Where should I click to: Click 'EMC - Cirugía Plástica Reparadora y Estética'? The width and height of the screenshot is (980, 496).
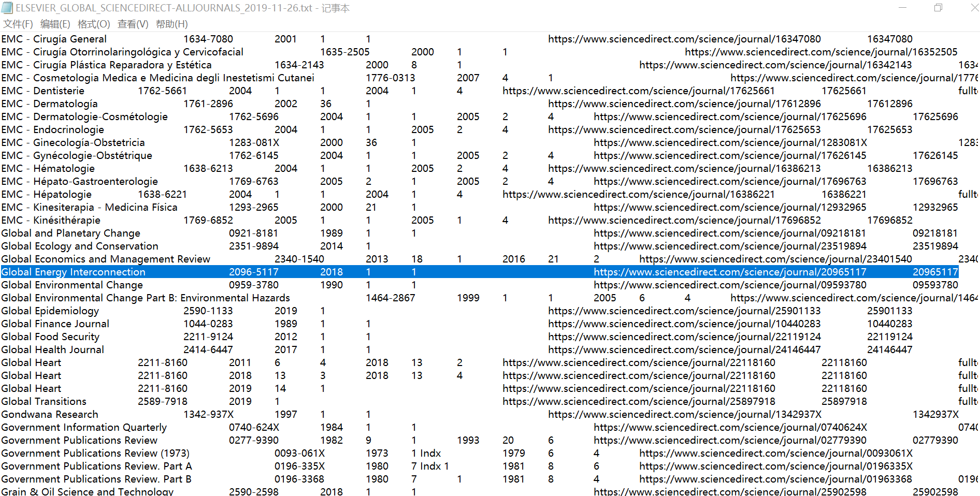106,65
